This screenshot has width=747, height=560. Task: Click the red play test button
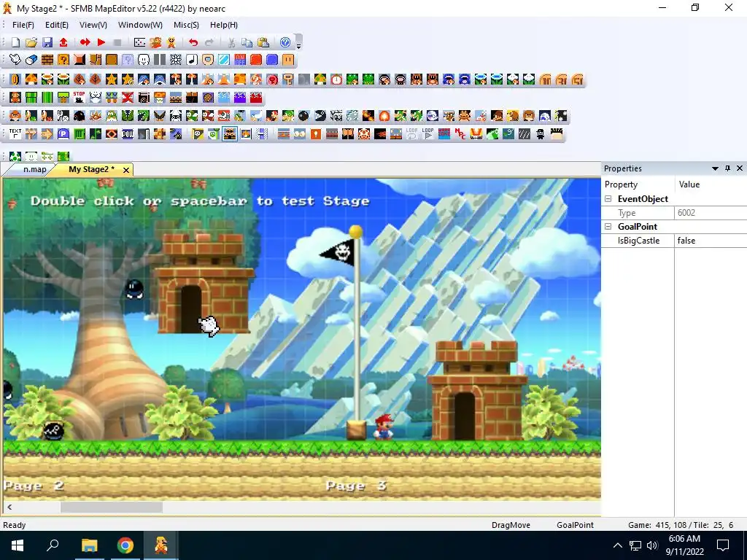coord(101,42)
